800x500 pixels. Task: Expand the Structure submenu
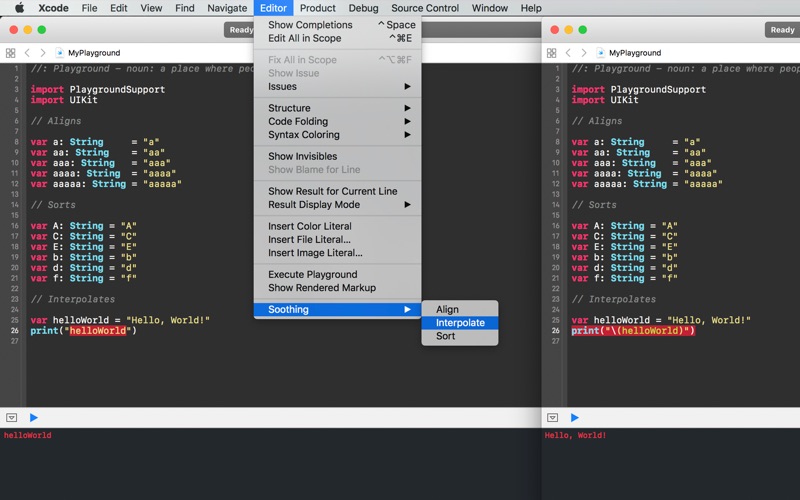(337, 108)
